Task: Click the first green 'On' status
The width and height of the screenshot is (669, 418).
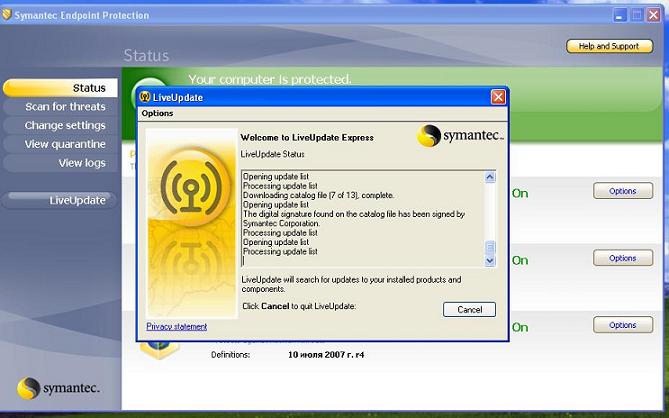Action: tap(520, 193)
